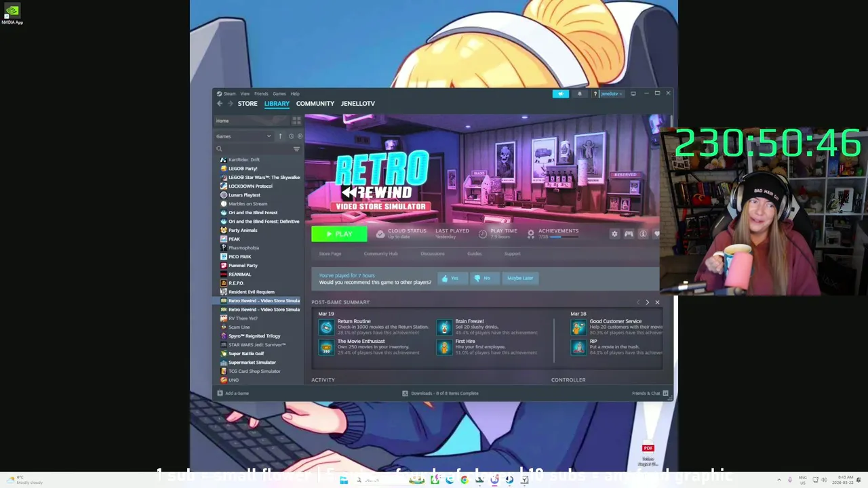Screen dimensions: 868x488
Task: Dismiss the Post-Game Summary panel
Action: click(657, 302)
